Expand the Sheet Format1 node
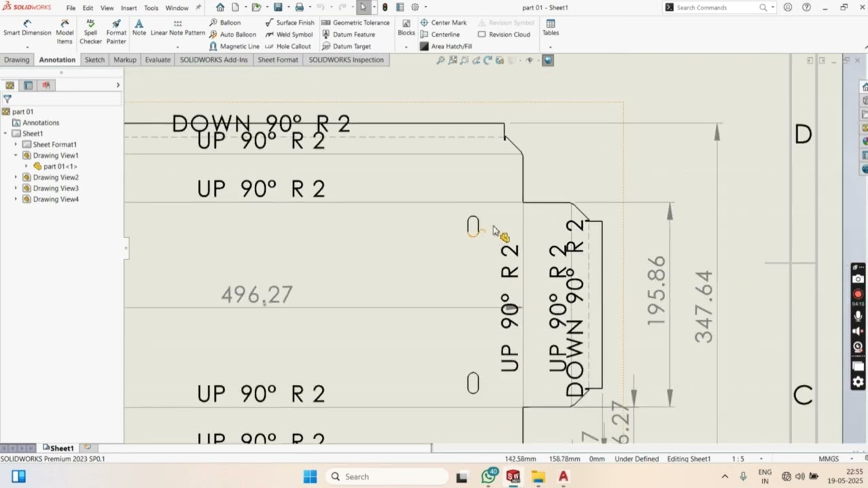 (x=16, y=144)
